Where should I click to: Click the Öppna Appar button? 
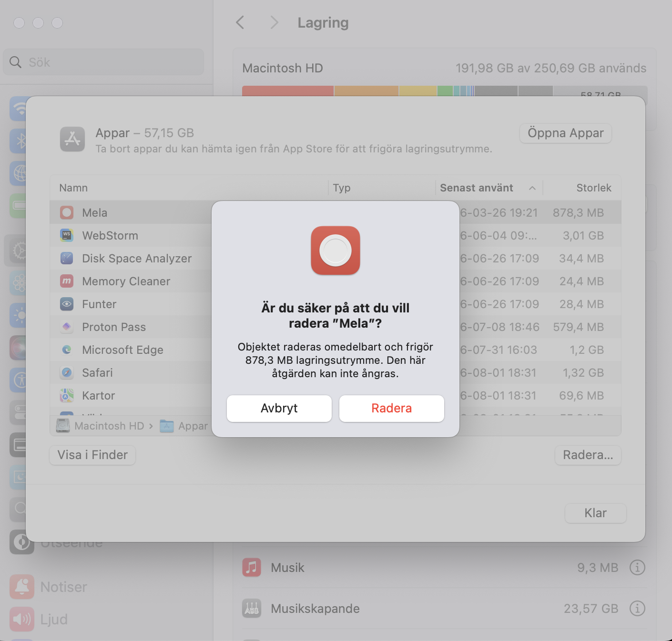click(565, 133)
